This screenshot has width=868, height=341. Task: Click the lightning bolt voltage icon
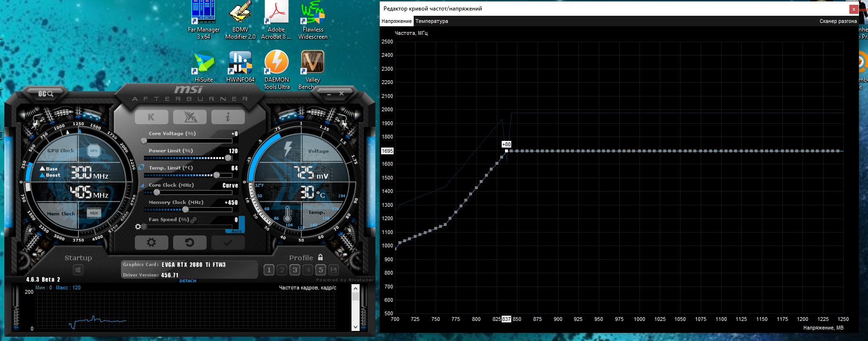point(288,149)
